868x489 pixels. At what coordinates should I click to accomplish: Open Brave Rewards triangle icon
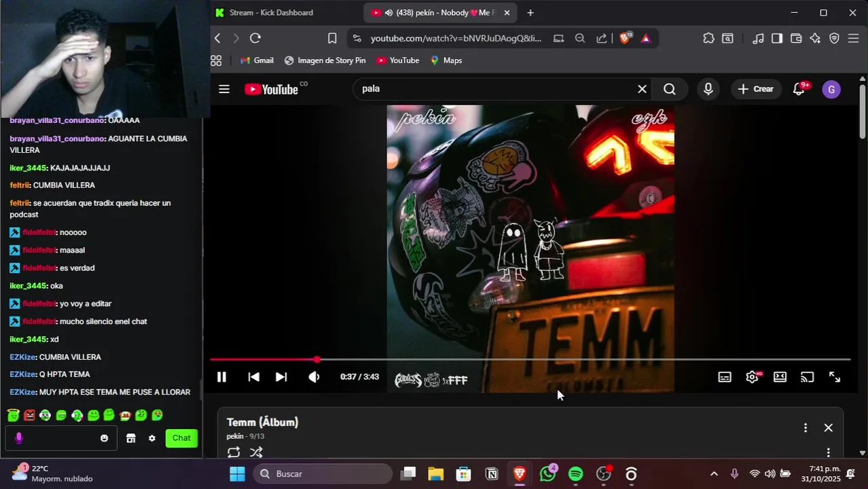[x=646, y=38]
